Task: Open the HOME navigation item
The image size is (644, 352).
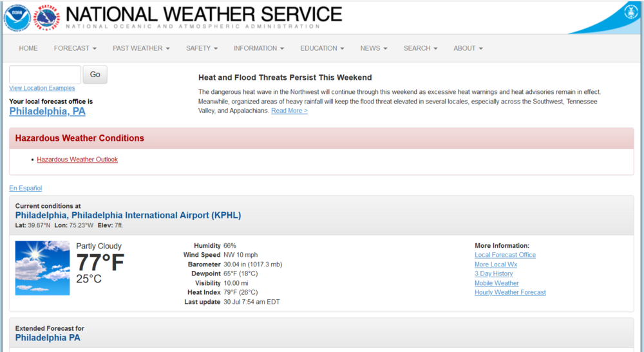Action: coord(28,48)
